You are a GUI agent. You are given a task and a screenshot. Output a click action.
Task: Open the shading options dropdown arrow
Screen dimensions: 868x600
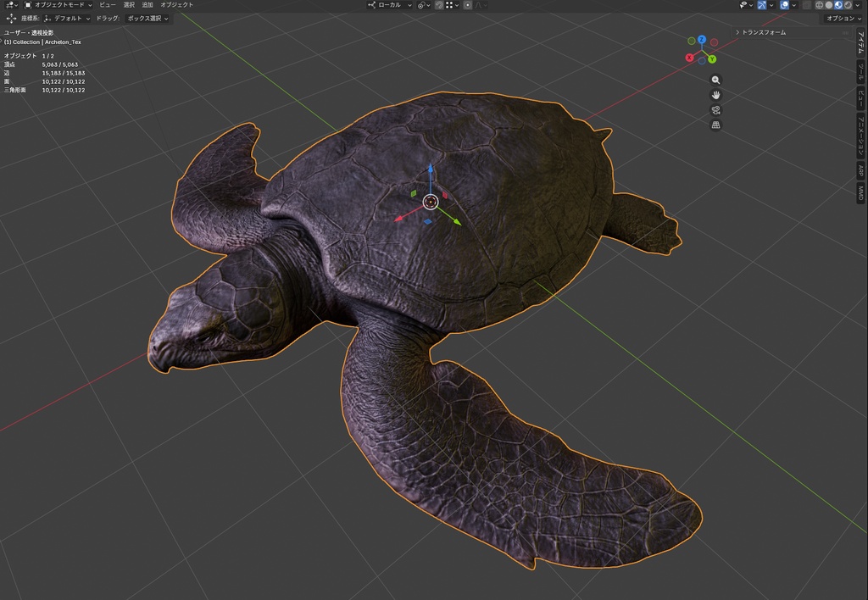858,5
